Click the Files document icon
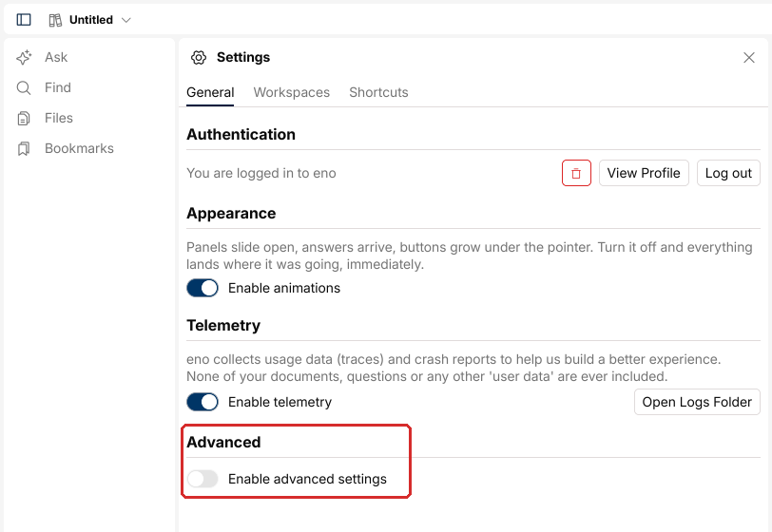 [24, 119]
